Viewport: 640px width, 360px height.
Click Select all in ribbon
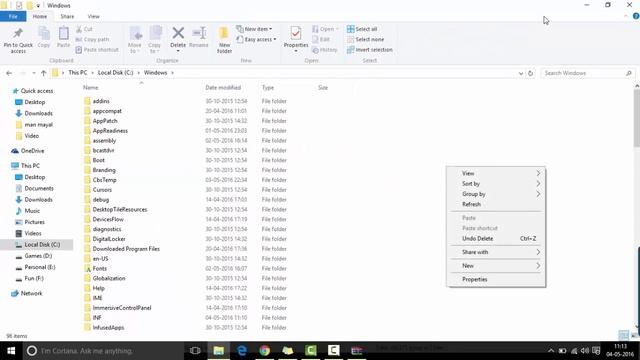362,29
